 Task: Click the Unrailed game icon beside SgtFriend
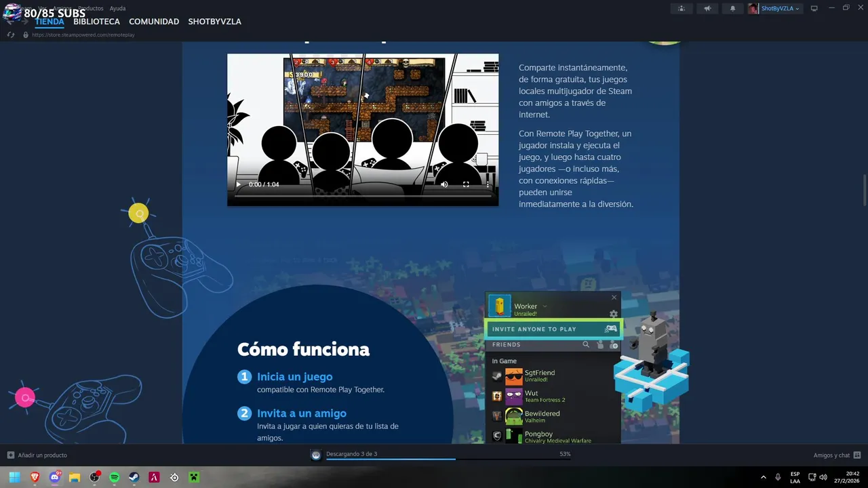click(497, 376)
